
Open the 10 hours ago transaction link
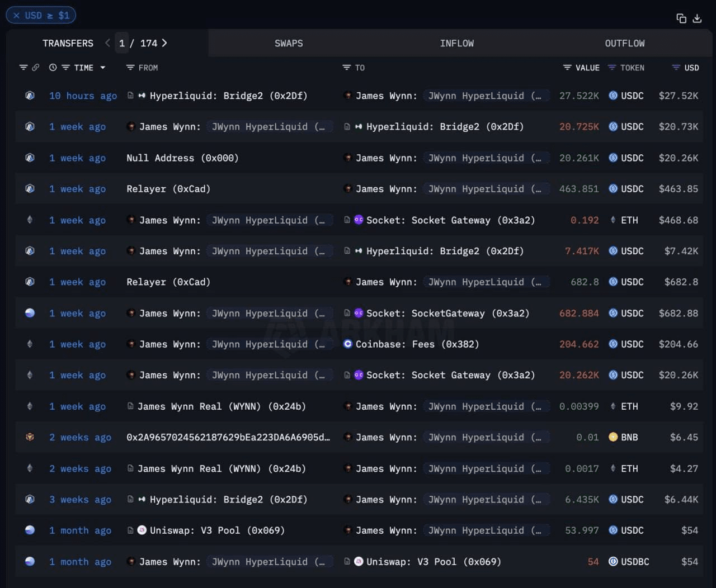83,96
